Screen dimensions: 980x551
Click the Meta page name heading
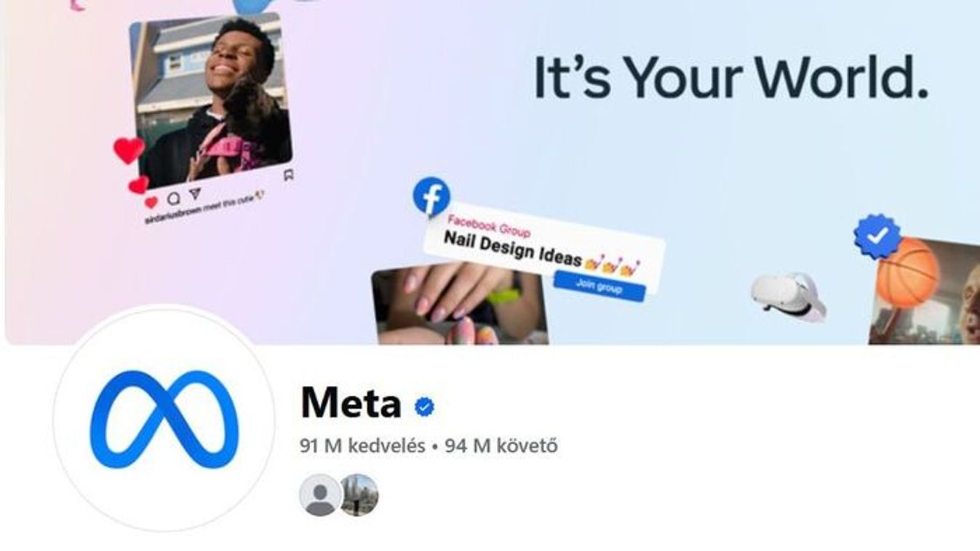tap(351, 402)
